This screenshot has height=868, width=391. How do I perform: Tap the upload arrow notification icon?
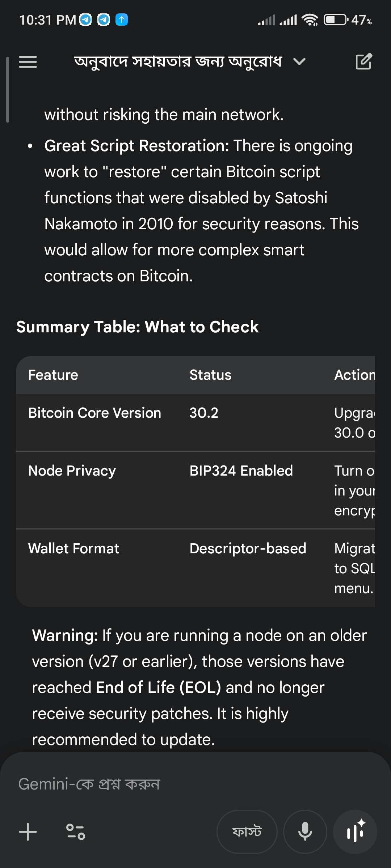[122, 20]
